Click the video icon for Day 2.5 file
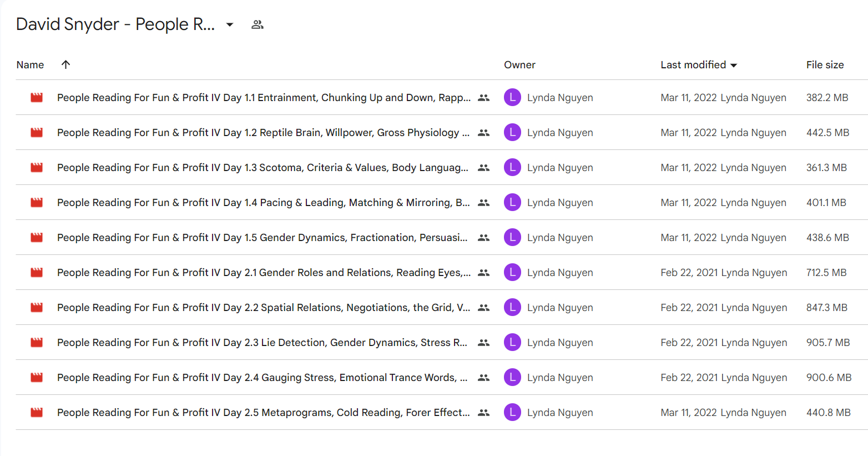Viewport: 868px width, 456px height. pos(37,413)
